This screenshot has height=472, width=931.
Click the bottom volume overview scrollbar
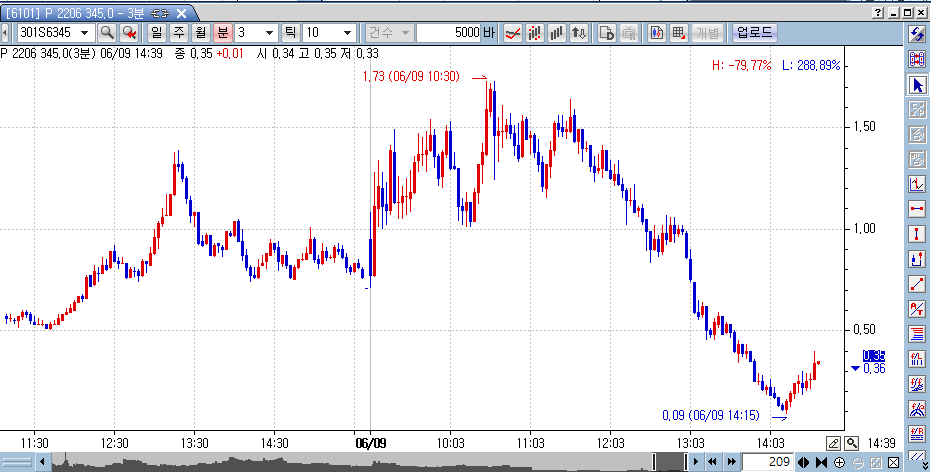coord(350,462)
